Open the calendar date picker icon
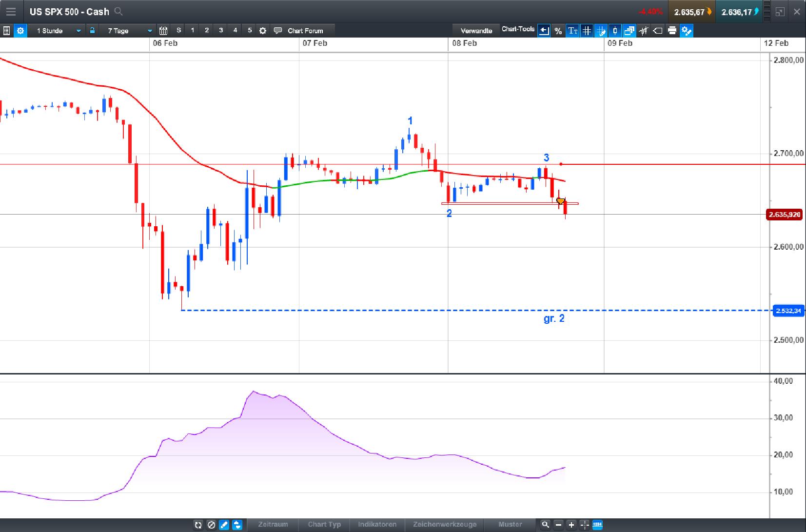 pyautogui.click(x=162, y=30)
